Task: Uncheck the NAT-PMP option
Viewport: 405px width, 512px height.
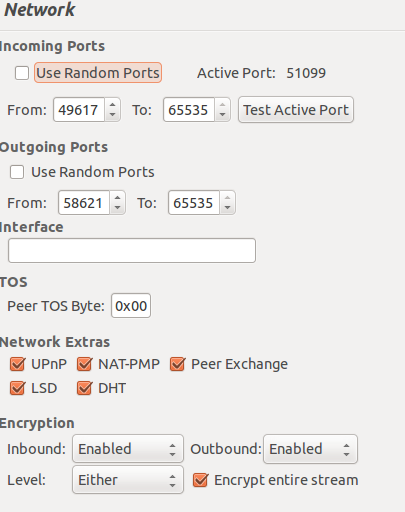Action: tap(84, 364)
